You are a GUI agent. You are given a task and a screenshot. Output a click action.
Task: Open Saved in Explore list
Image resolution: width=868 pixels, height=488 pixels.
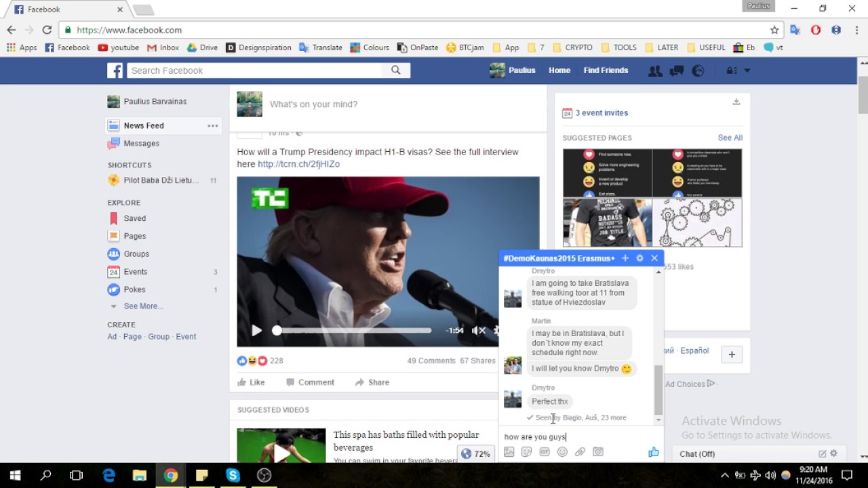pos(134,218)
